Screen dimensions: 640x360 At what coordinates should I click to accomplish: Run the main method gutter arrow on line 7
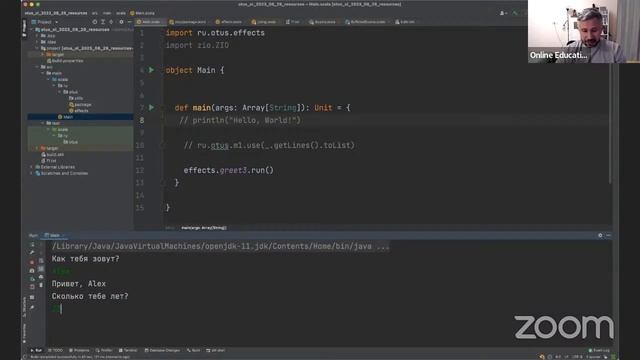151,108
